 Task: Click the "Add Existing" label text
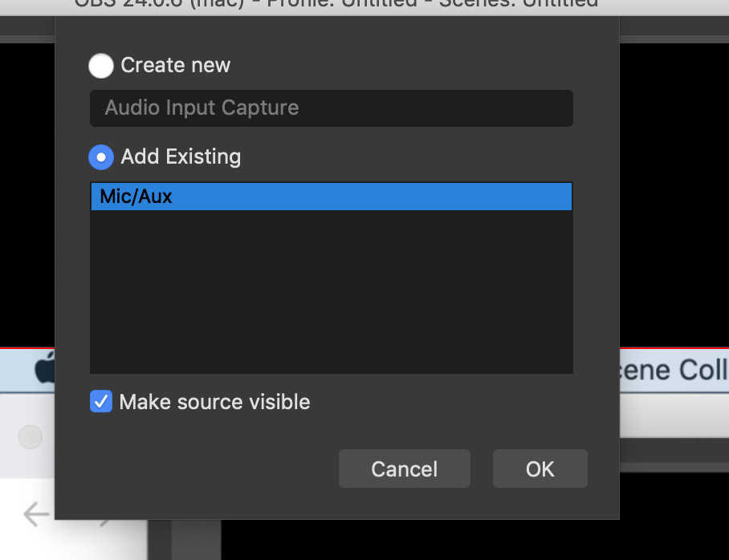[181, 156]
